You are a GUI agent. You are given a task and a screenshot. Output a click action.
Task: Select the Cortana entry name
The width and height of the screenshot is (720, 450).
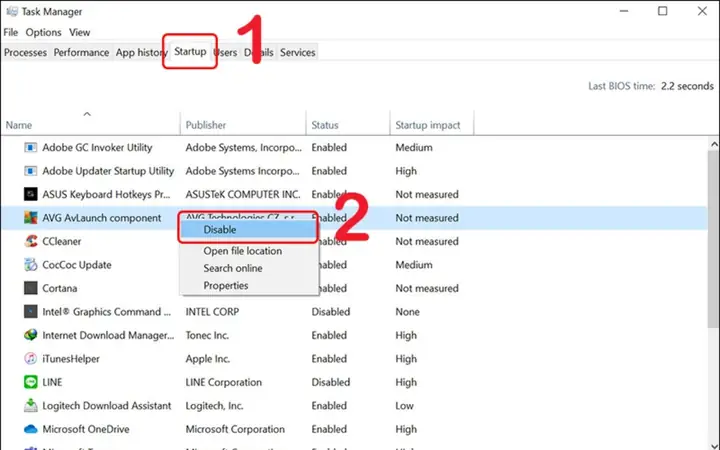click(x=60, y=288)
